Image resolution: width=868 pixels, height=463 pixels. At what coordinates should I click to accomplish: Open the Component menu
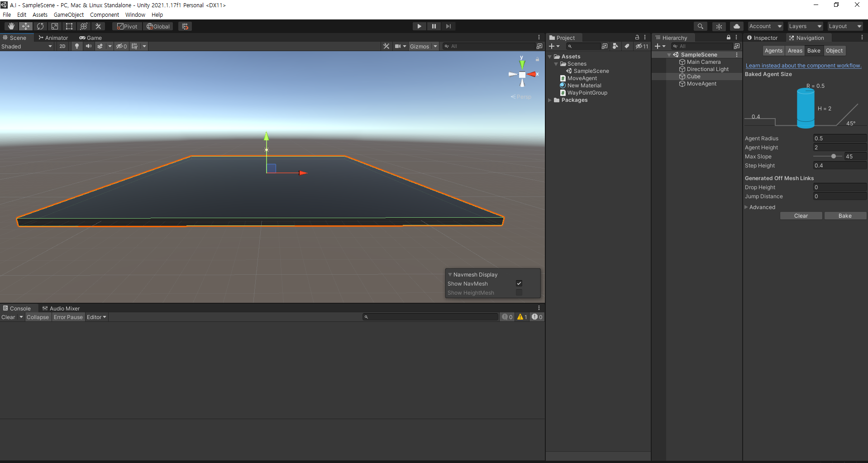[x=105, y=14]
